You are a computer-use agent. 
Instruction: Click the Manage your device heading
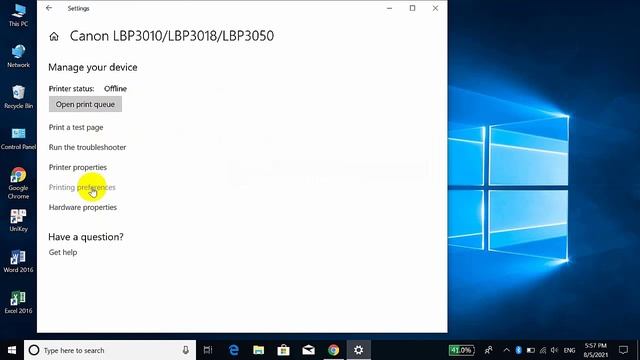point(93,67)
